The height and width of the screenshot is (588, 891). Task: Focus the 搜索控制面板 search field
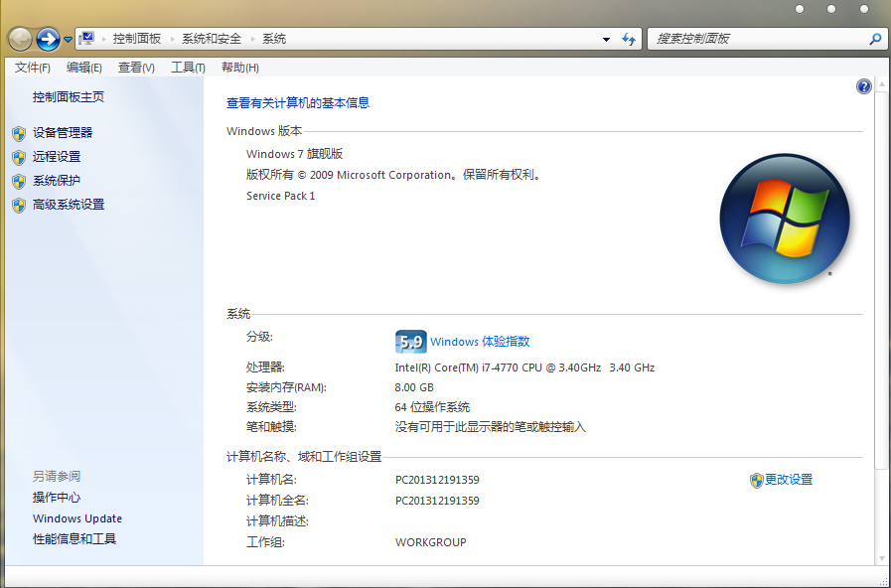click(767, 39)
